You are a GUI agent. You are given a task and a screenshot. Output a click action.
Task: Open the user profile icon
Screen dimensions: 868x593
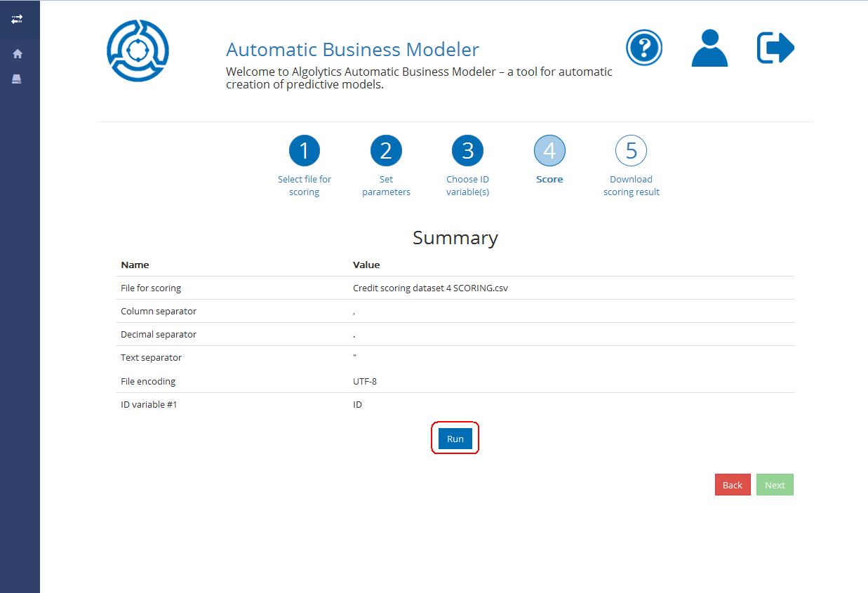click(x=709, y=48)
